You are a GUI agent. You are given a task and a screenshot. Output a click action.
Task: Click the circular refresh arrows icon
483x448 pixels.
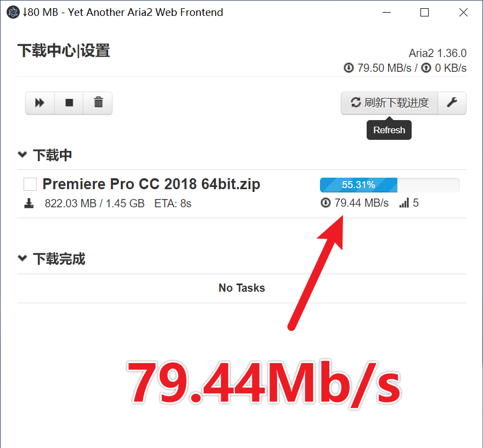click(x=356, y=103)
